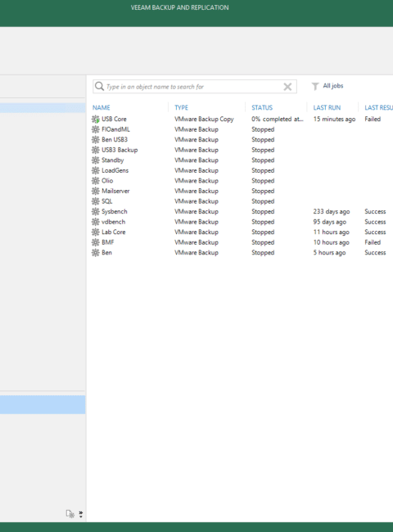Select the highlighted item in left pane
393x532 pixels.
(x=43, y=404)
